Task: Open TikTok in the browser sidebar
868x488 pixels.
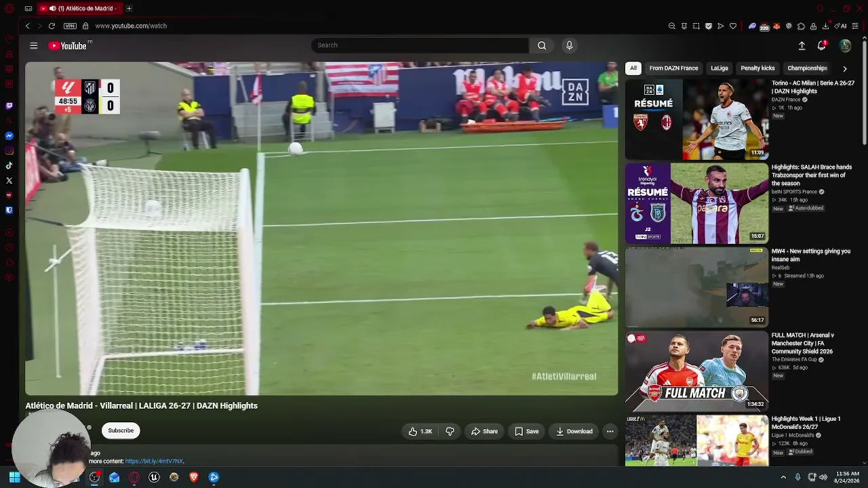Action: [x=9, y=165]
